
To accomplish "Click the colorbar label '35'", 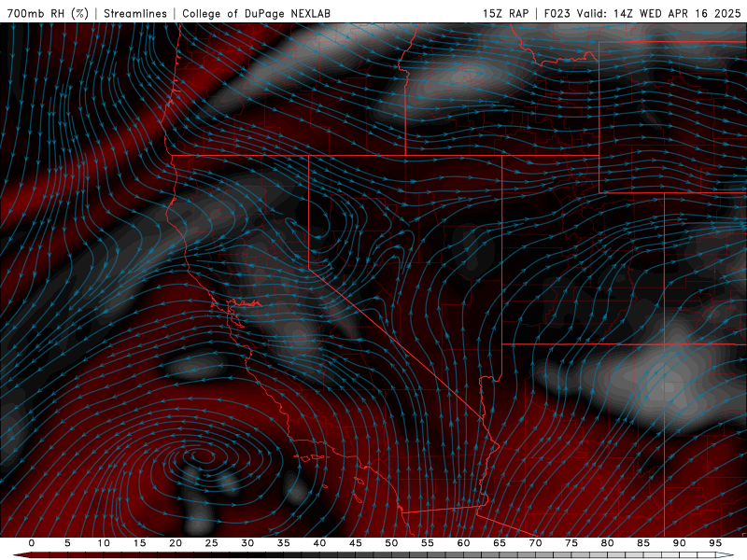I will click(x=284, y=543).
